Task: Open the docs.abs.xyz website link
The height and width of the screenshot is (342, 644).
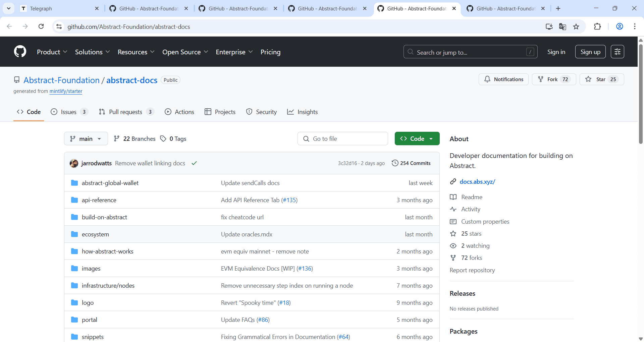Action: pos(477,182)
